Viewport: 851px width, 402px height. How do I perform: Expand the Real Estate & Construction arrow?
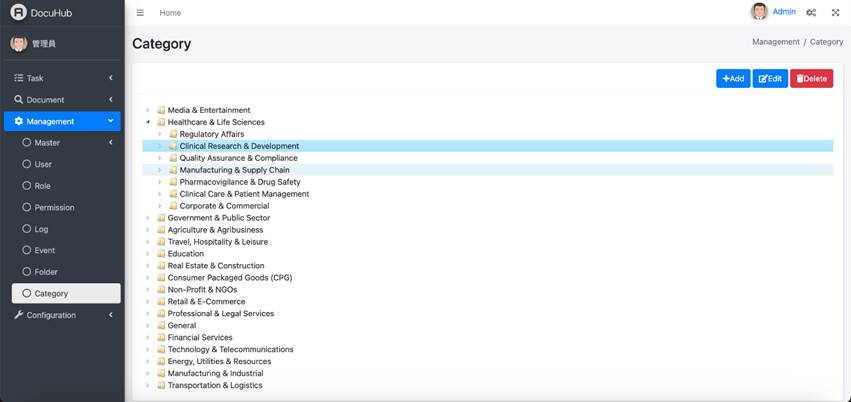[x=148, y=265]
